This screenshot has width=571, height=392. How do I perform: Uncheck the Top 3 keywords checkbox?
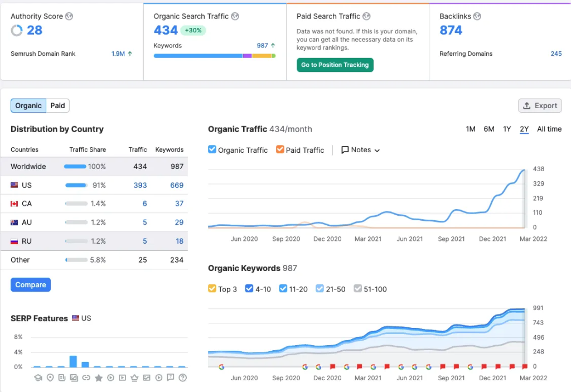[212, 289]
